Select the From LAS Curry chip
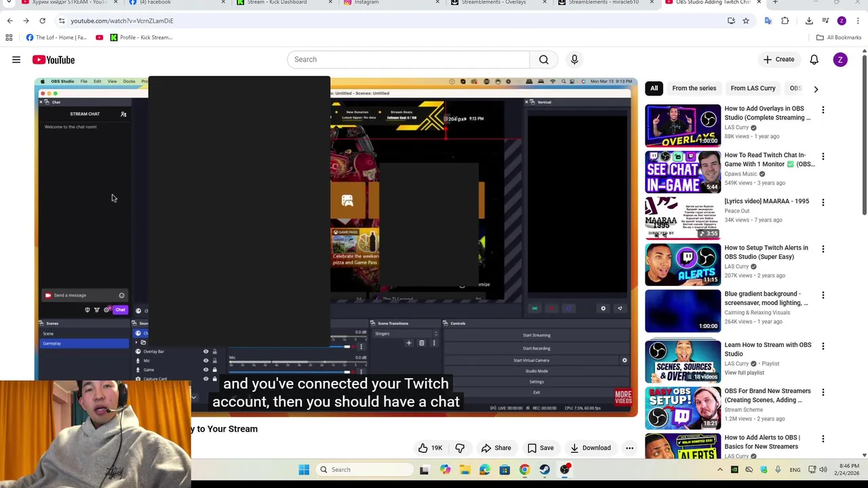The height and width of the screenshot is (488, 868). point(753,88)
